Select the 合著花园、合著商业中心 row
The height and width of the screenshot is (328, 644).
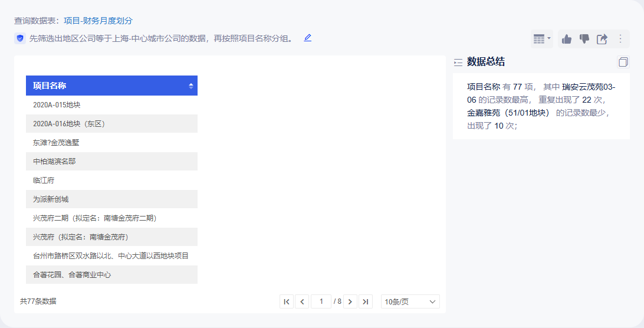[111, 275]
